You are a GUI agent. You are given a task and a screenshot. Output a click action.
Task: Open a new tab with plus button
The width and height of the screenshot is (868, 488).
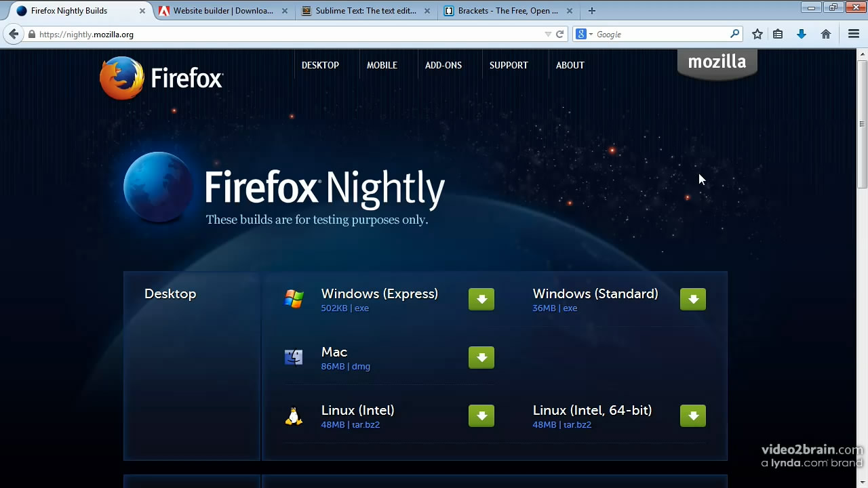[592, 11]
